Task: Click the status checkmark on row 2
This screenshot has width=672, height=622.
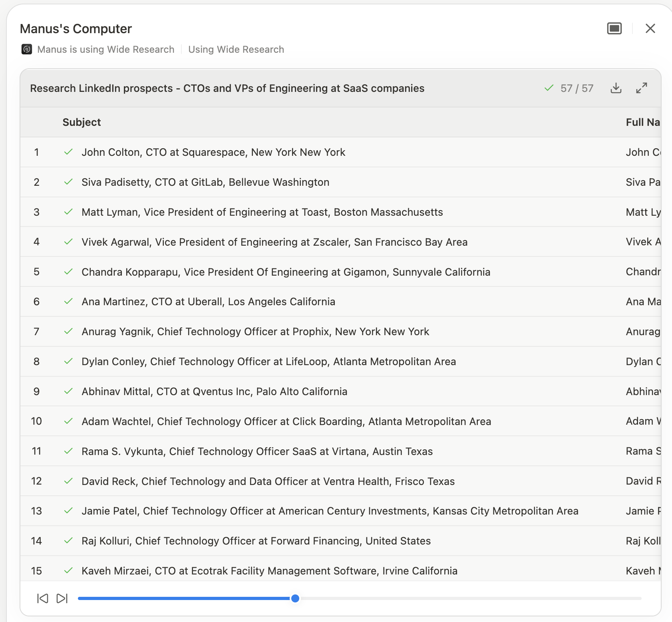Action: tap(68, 182)
